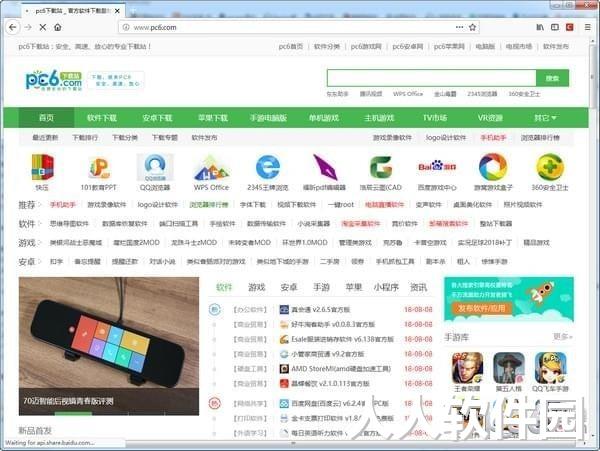
Task: Select the 首页 navigation tab
Action: coord(46,117)
